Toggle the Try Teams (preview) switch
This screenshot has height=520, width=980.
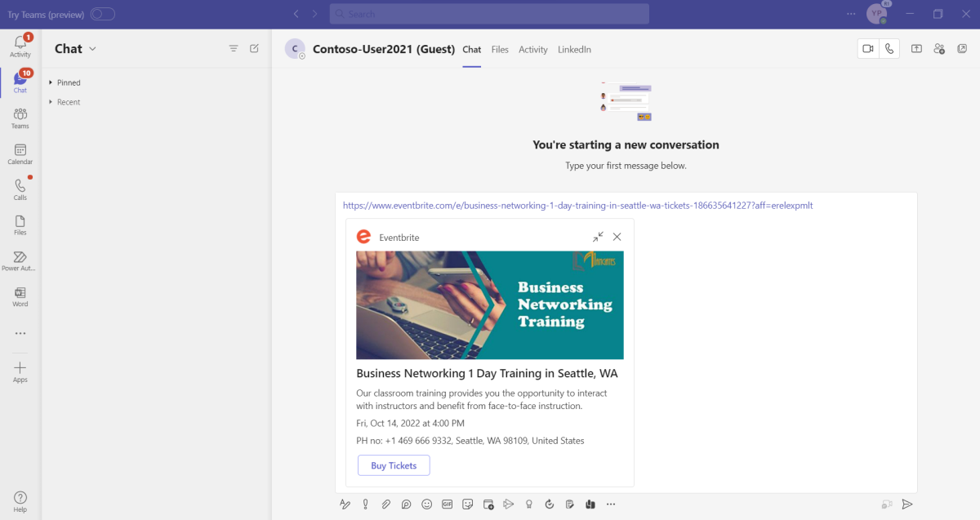[x=102, y=14]
